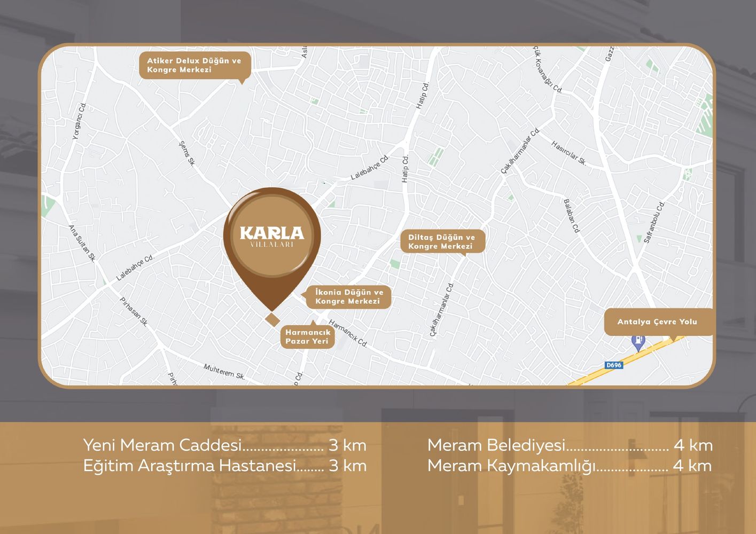The image size is (756, 534).
Task: Open the Atiker Delux Düğün ve Kongre Merkezi label
Action: tap(194, 65)
